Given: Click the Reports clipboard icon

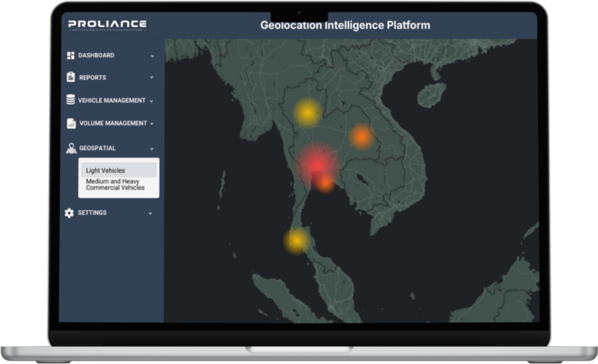Looking at the screenshot, I should (71, 77).
